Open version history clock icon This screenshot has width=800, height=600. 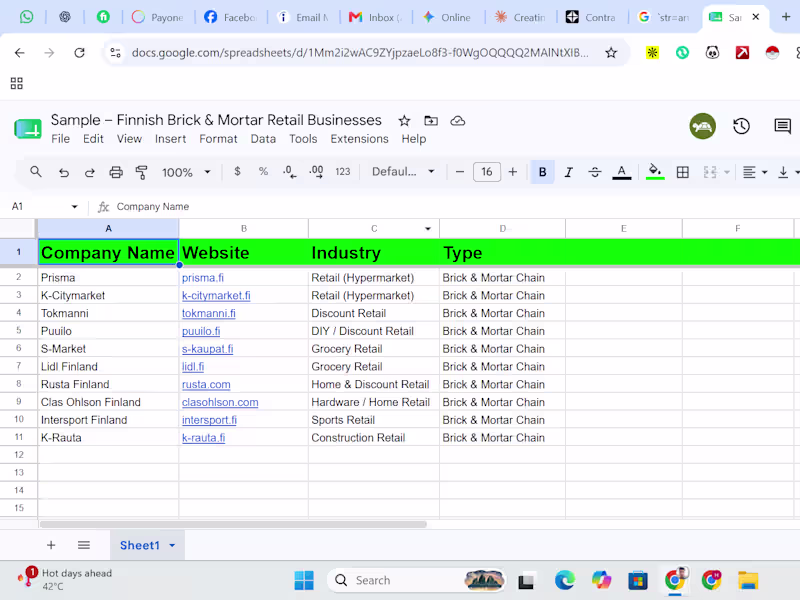(x=741, y=126)
